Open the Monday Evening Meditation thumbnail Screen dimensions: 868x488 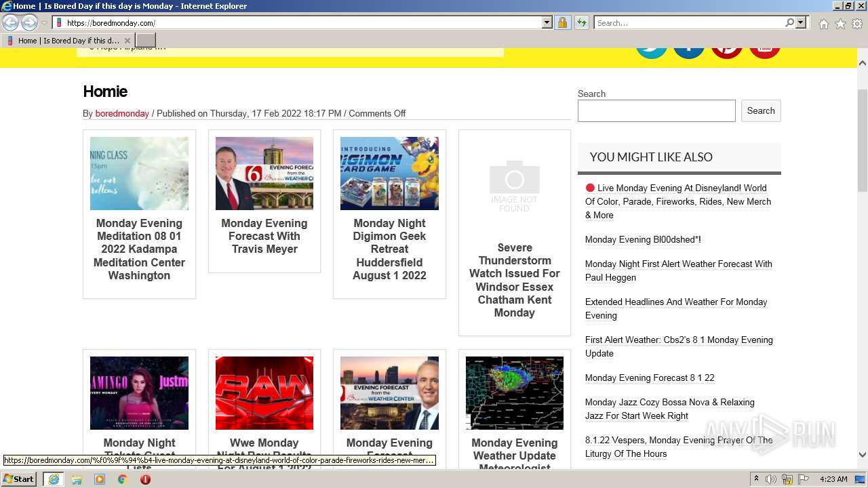139,174
